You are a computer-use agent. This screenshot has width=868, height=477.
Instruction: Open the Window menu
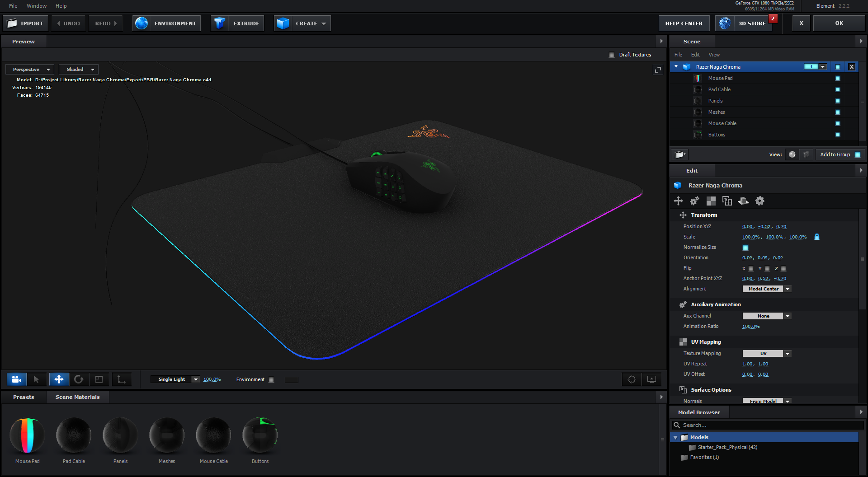[37, 6]
